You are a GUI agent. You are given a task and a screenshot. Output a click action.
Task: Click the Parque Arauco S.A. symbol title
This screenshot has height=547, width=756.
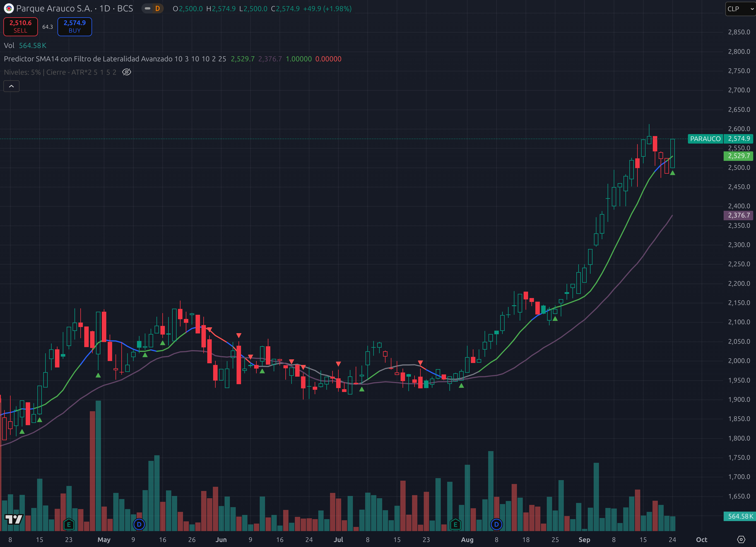click(54, 9)
